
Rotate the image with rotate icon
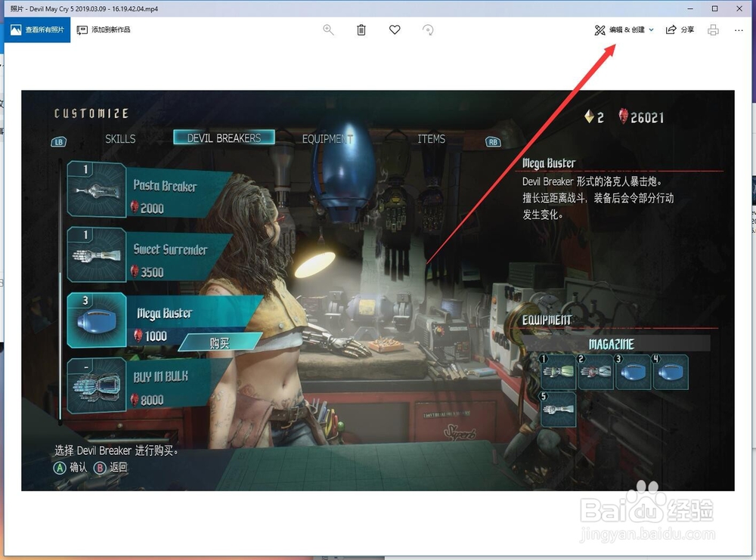428,30
